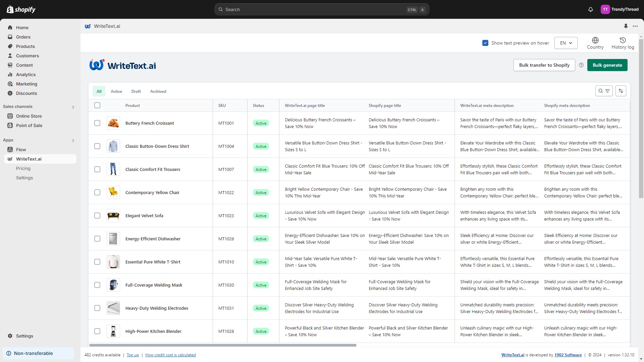644x362 pixels.
Task: Click Bulk transfer to Shopify
Action: coord(544,65)
